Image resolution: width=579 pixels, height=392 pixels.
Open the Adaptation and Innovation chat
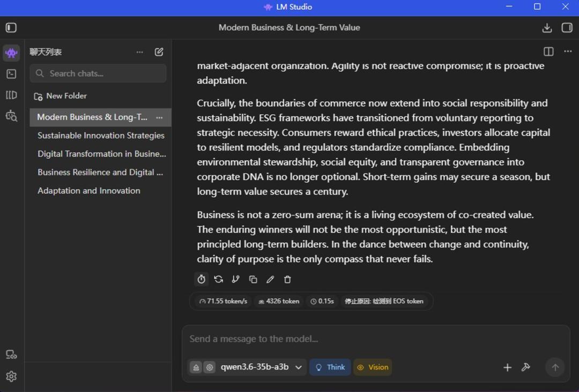click(x=100, y=191)
